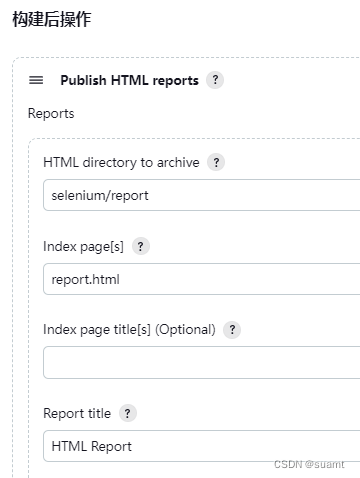Viewport: 360px width, 478px height.
Task: Open the Report title help icon
Action: [x=128, y=413]
